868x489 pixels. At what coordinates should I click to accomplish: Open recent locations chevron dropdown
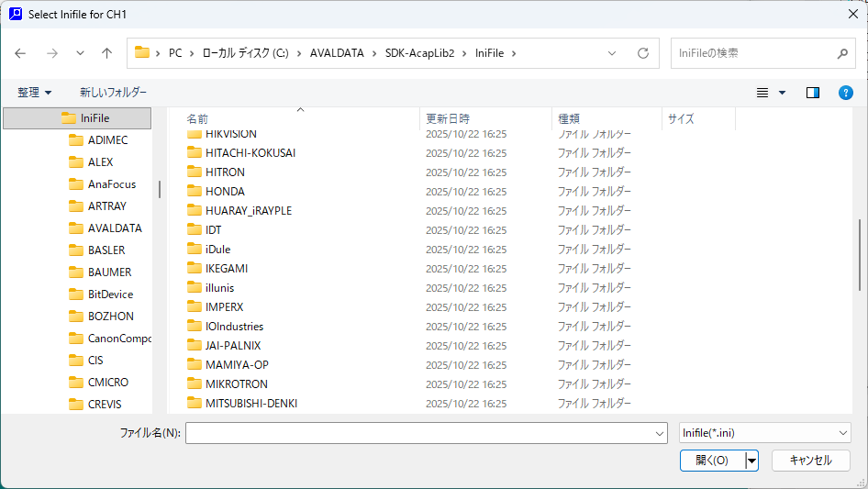(80, 53)
